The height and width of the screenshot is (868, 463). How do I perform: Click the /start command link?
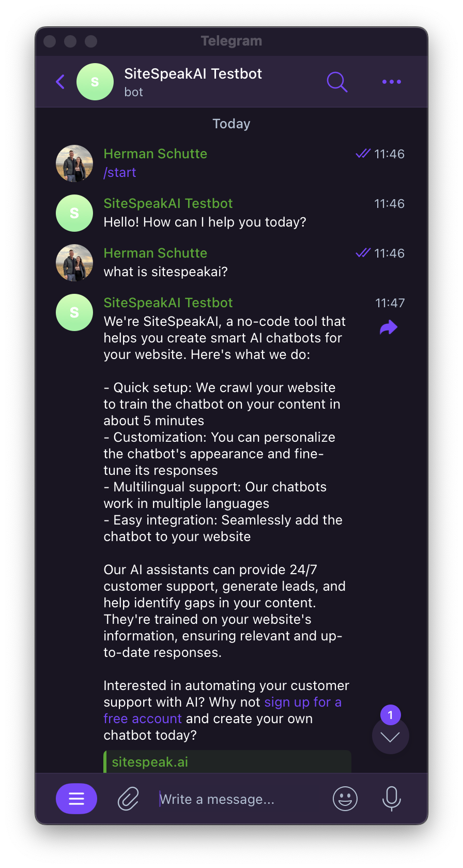pyautogui.click(x=120, y=172)
